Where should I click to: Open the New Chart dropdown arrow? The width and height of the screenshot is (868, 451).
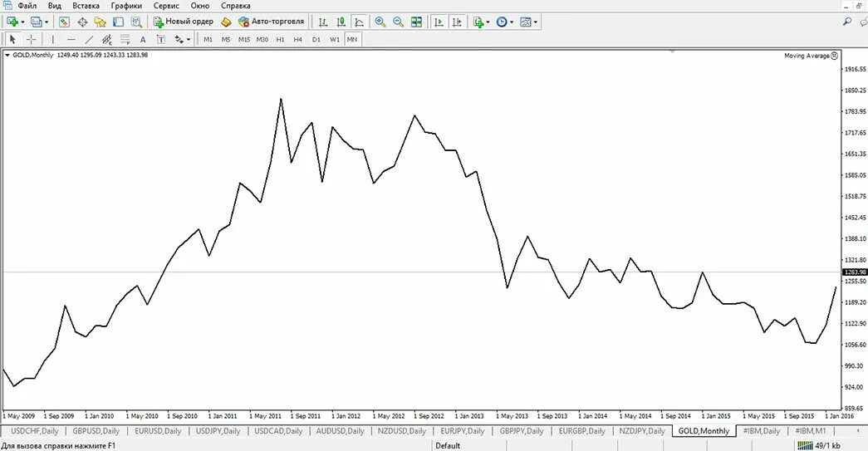[22, 22]
